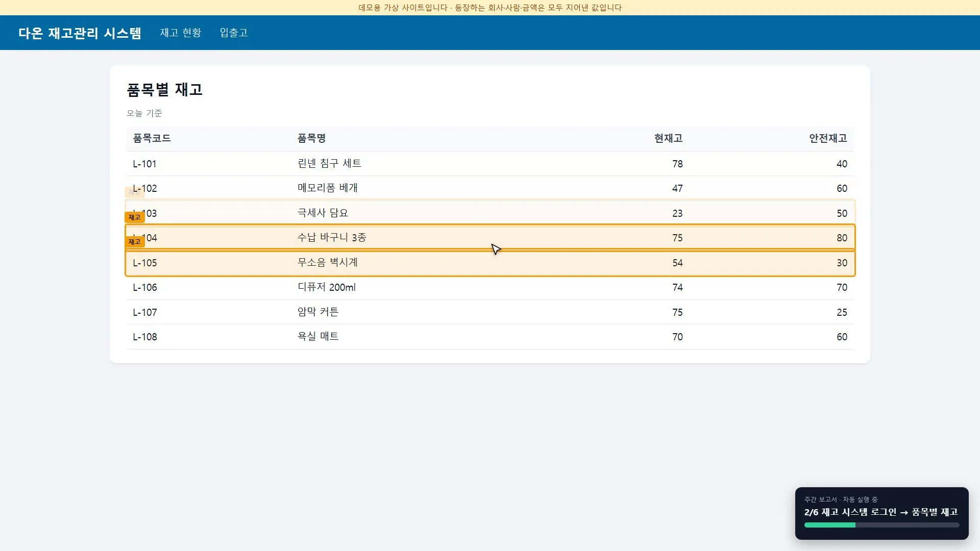The image size is (980, 551).
Task: Click current stock 74 for 디퓨저 200ml
Action: click(677, 287)
